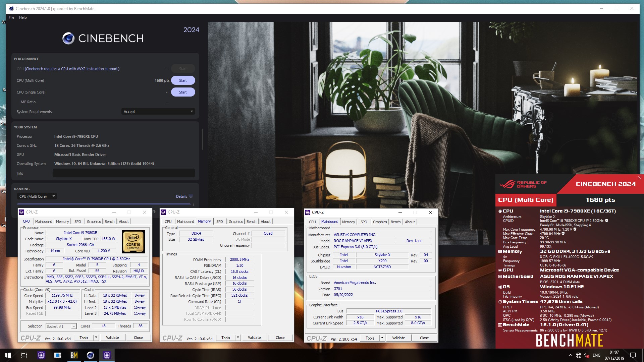The height and width of the screenshot is (362, 644).
Task: Start the CPU (Multi Core) benchmark
Action: pyautogui.click(x=183, y=80)
